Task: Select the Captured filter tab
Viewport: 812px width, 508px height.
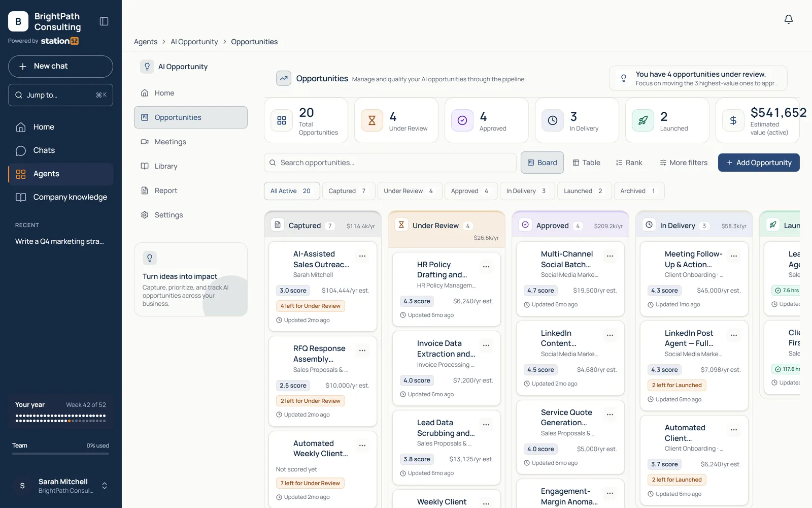Action: point(349,191)
